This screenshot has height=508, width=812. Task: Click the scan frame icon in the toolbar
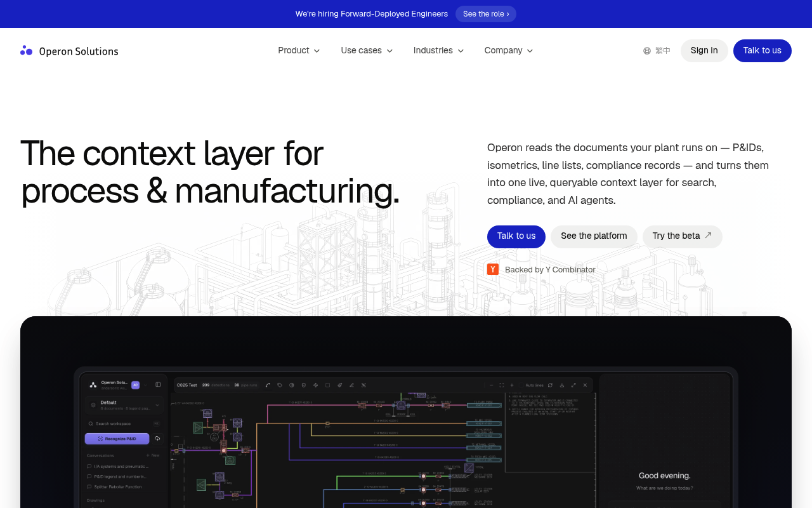pos(363,385)
